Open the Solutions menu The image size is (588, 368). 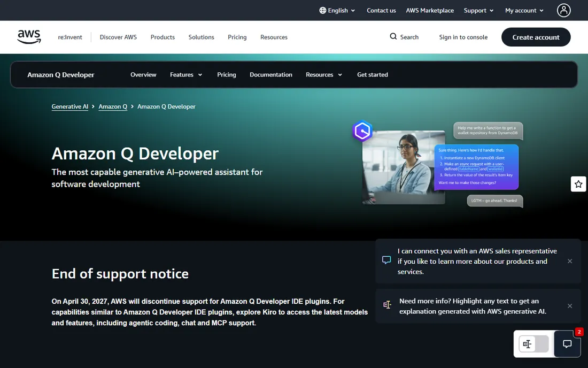pyautogui.click(x=202, y=37)
